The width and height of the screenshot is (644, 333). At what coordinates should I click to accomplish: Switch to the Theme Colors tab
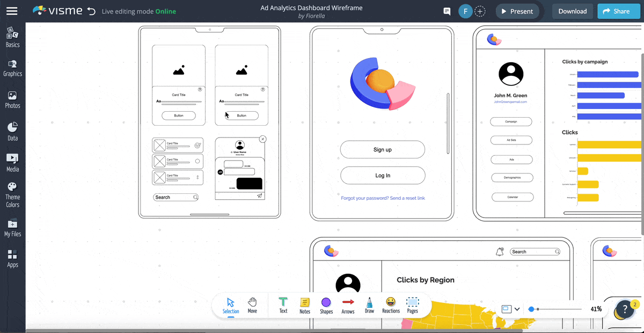(x=12, y=194)
